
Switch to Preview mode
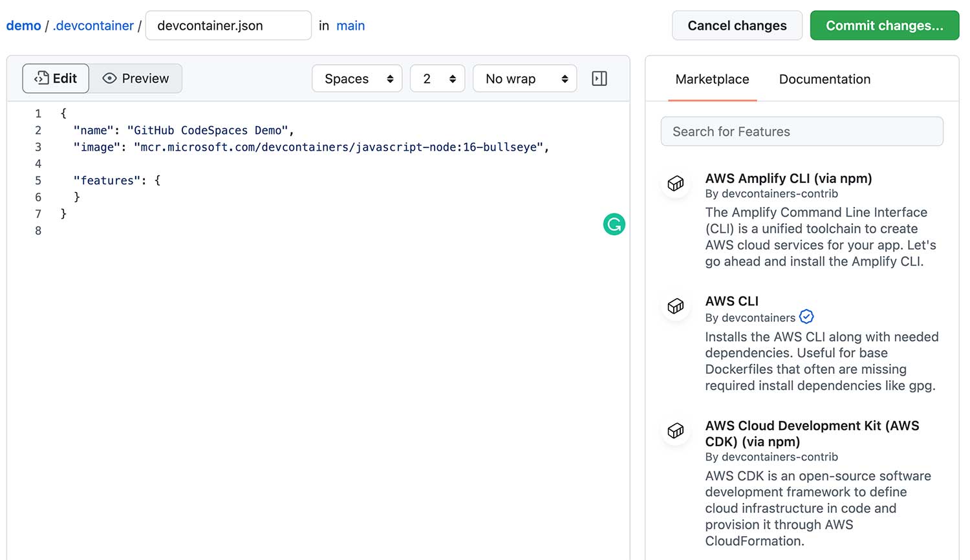(x=136, y=79)
